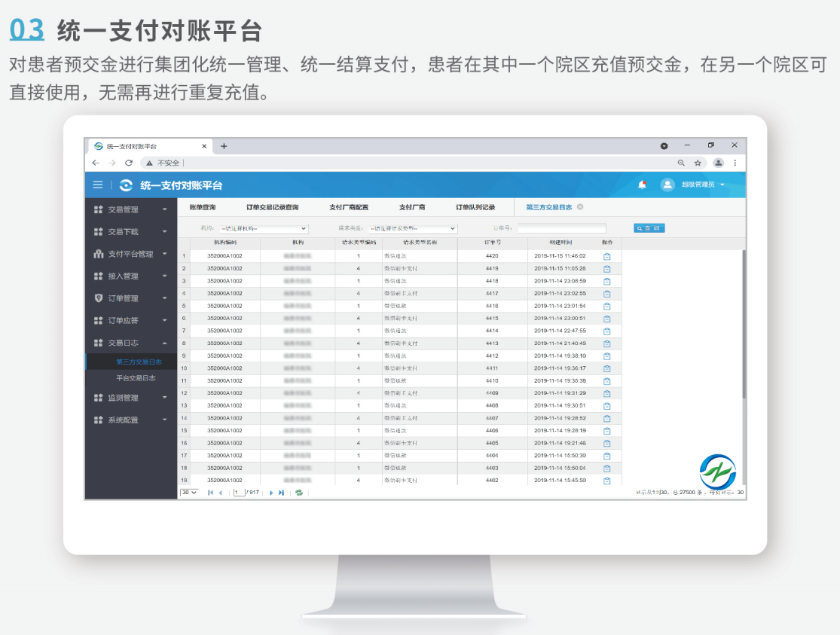Open detail icon for order 4419

607,269
